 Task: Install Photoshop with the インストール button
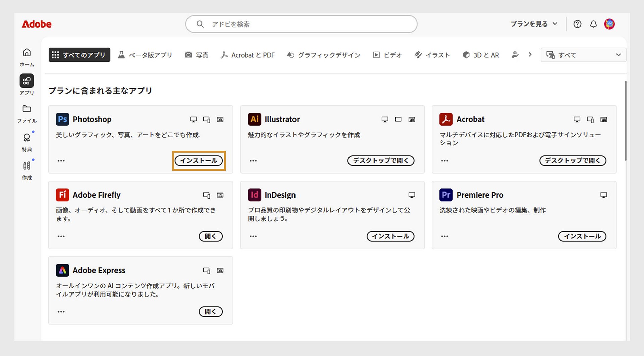click(199, 161)
